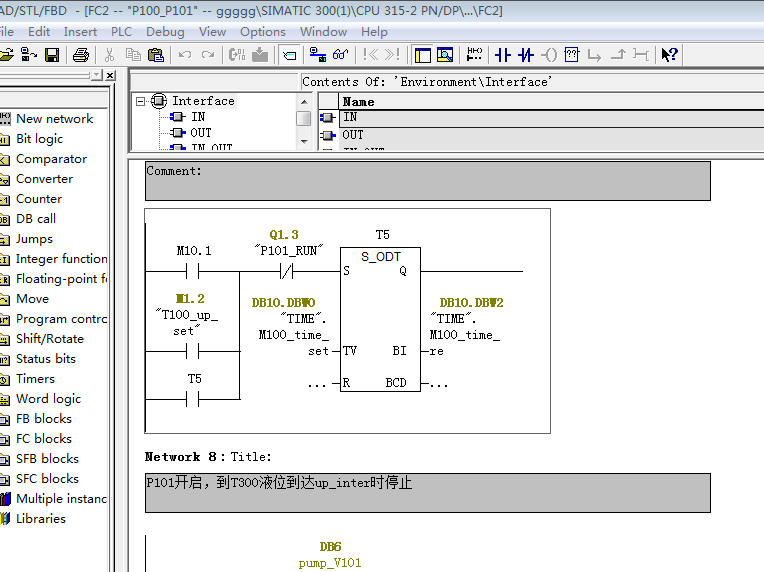764x572 pixels.
Task: Click the Go to previous error icon
Action: point(370,55)
